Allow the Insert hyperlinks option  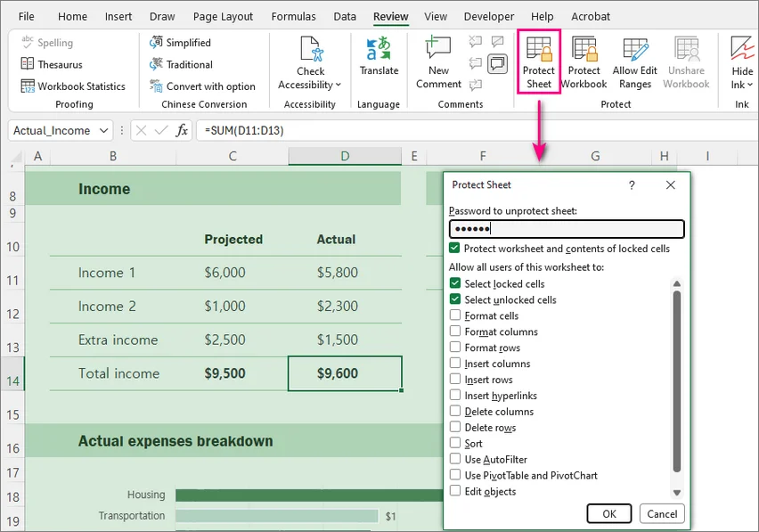(455, 395)
